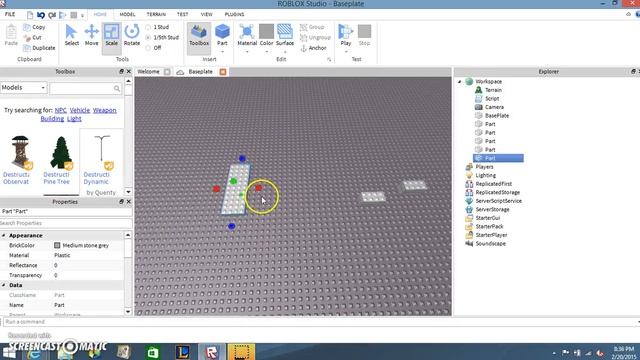This screenshot has height=360, width=640.
Task: Select the 1/5th Stud snap option
Action: pyautogui.click(x=162, y=37)
